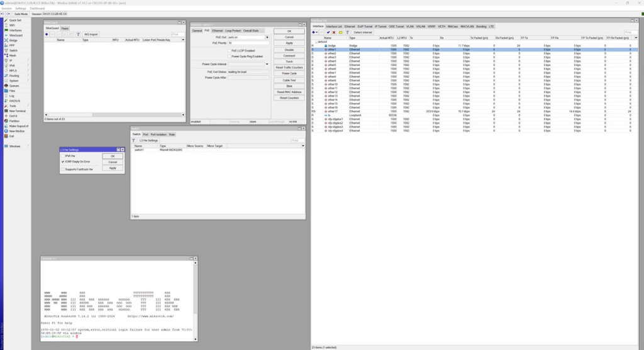Click the blue checkmark enable icon in Interface List
Viewport: 644px width, 350px height.
tap(328, 33)
